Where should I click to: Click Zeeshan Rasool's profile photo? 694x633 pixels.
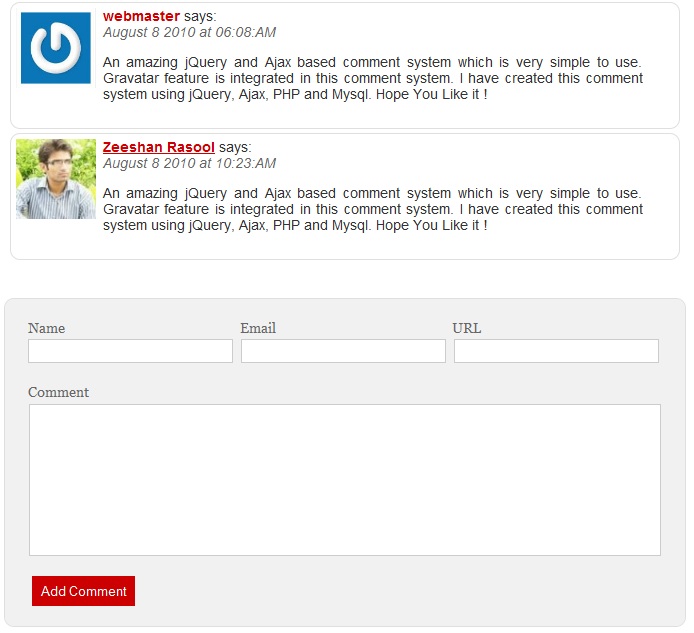(56, 179)
